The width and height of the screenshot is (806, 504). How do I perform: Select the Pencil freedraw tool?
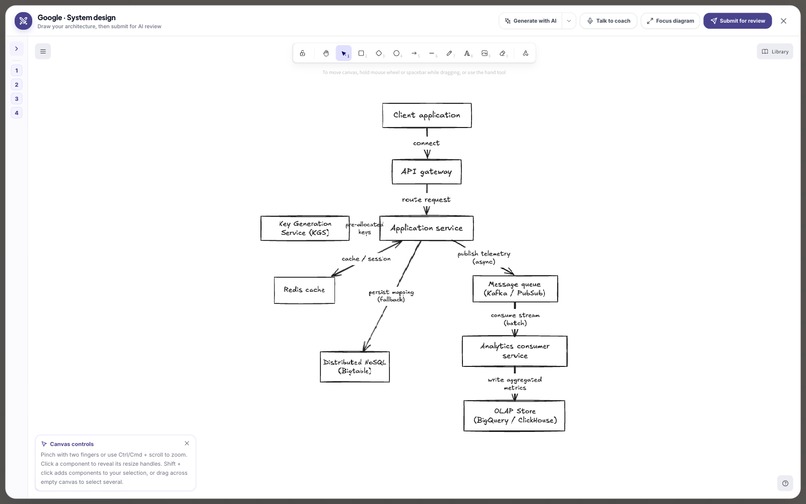click(449, 53)
